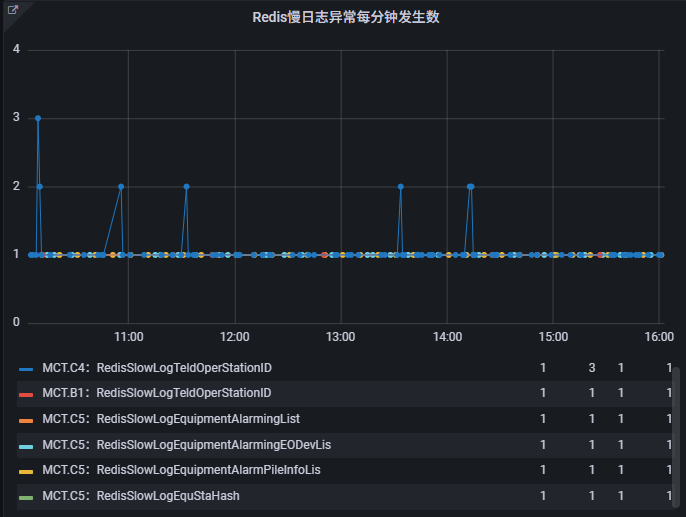Toggle MCT.C4 RedisSlowLogTeldOperStationID series in legend
Image resolution: width=686 pixels, height=517 pixels.
pos(156,368)
